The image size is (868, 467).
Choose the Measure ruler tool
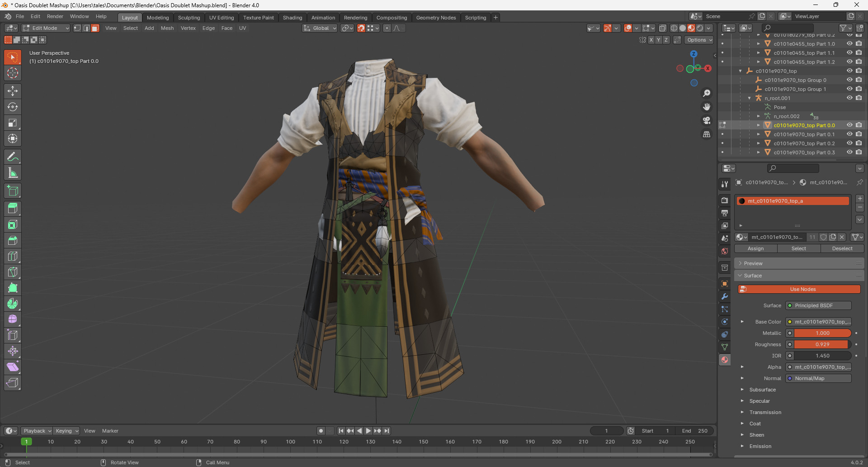tap(13, 173)
